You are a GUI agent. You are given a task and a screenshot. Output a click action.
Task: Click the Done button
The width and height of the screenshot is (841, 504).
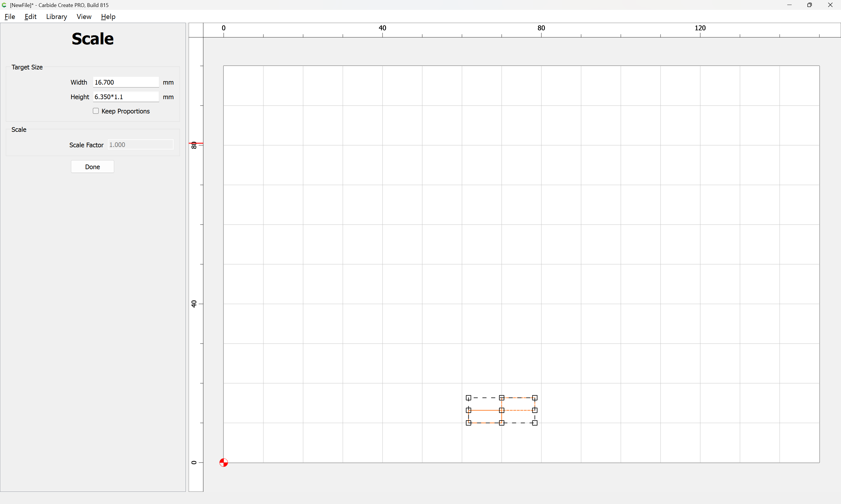93,167
